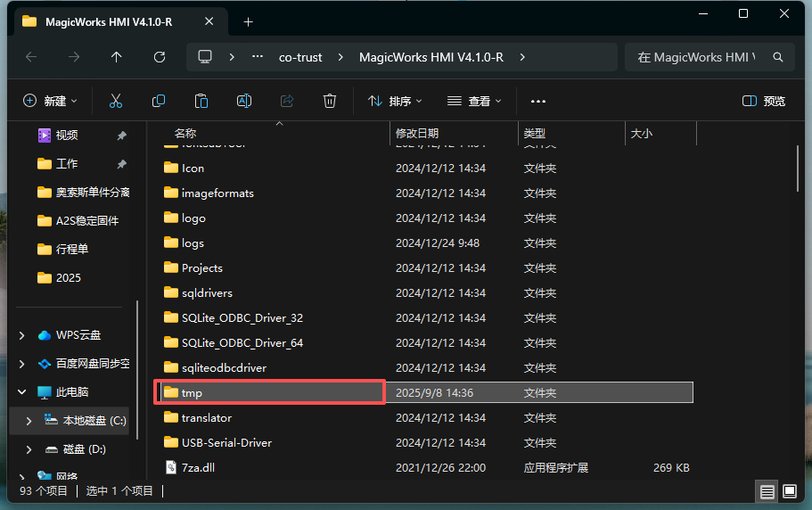Go up one folder level
The height and width of the screenshot is (510, 812).
tap(117, 57)
